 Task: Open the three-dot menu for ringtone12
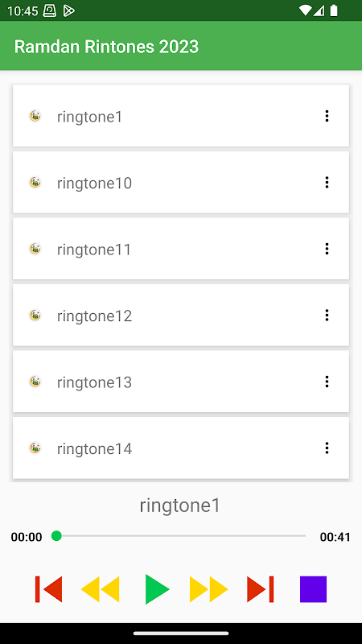click(x=327, y=316)
